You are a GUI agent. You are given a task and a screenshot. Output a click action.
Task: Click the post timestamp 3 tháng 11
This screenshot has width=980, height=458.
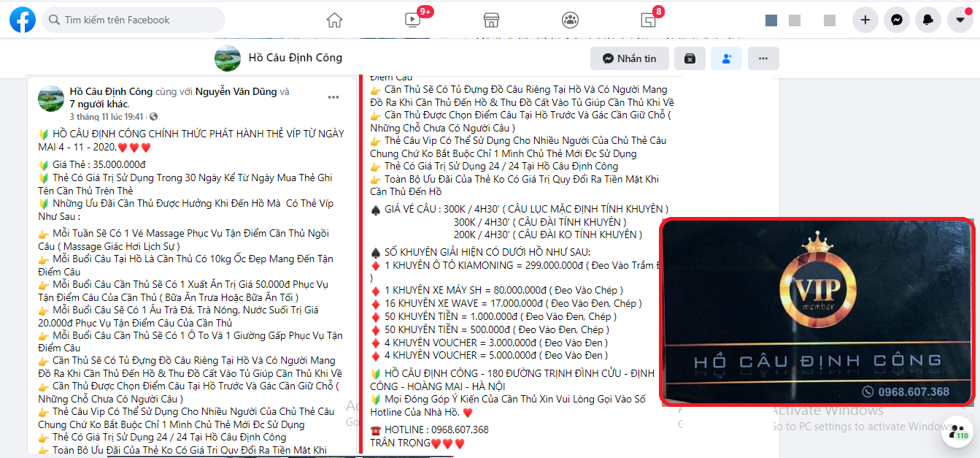click(107, 117)
